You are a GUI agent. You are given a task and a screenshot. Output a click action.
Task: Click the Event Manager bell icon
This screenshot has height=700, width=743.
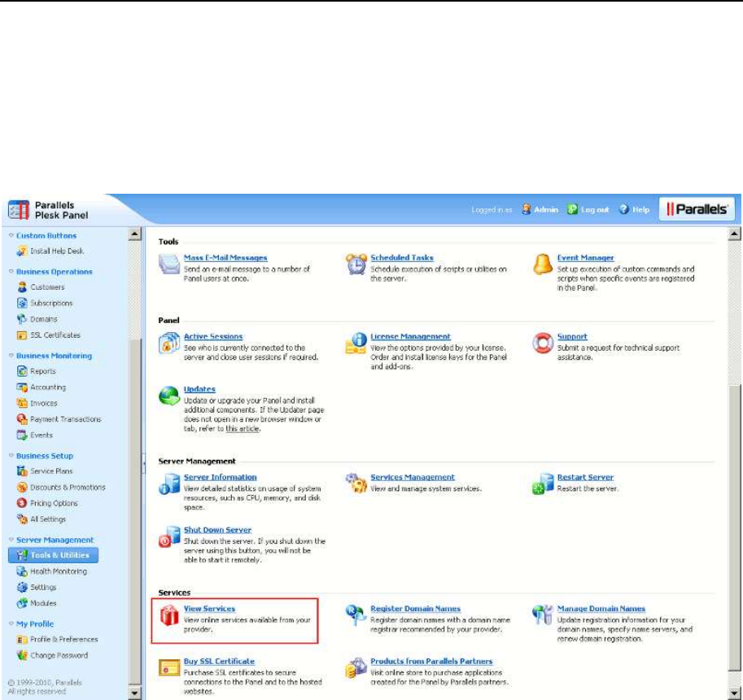(543, 264)
